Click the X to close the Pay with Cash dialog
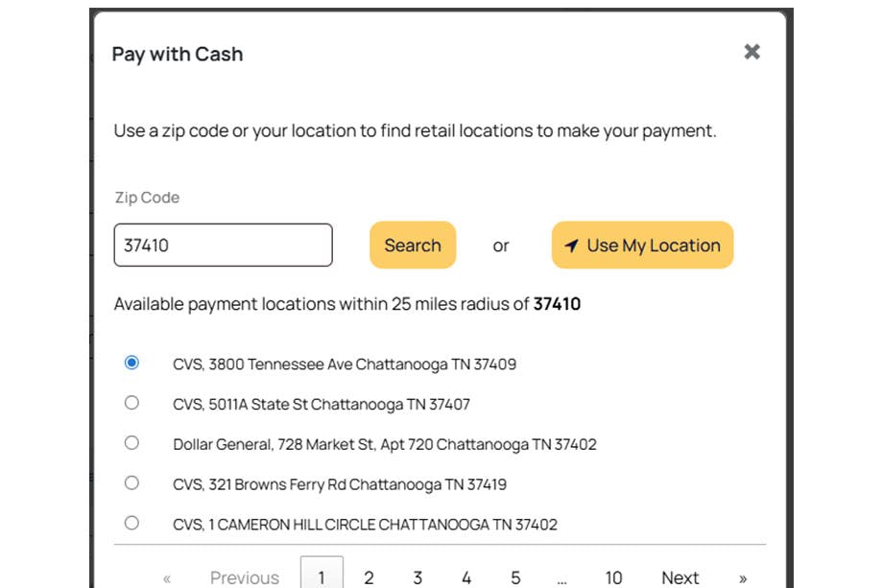Image resolution: width=883 pixels, height=588 pixels. pyautogui.click(x=752, y=52)
